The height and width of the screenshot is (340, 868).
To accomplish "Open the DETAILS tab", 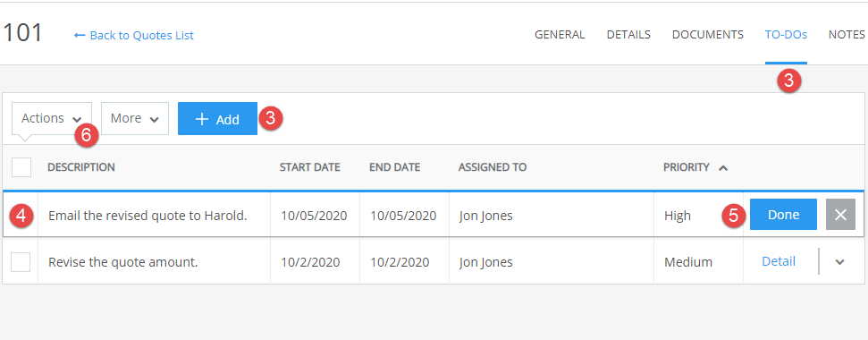I will click(628, 34).
